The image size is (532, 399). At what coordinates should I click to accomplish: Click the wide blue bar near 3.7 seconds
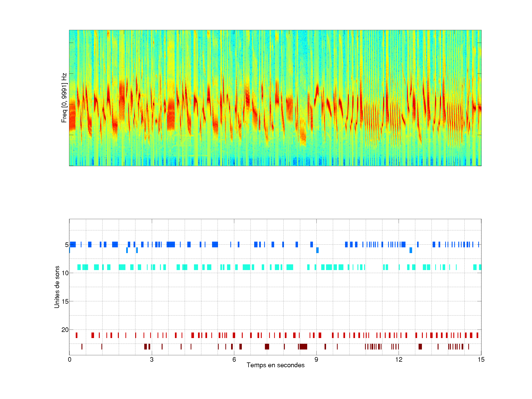tap(171, 245)
